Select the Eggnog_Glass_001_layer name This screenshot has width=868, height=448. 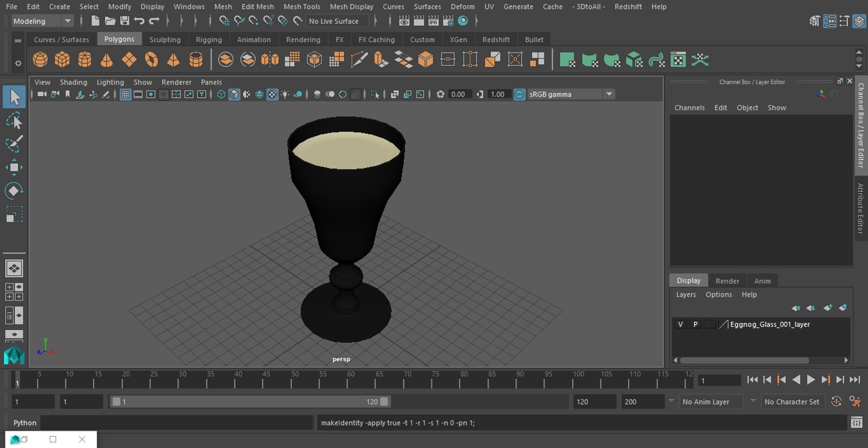pyautogui.click(x=769, y=324)
